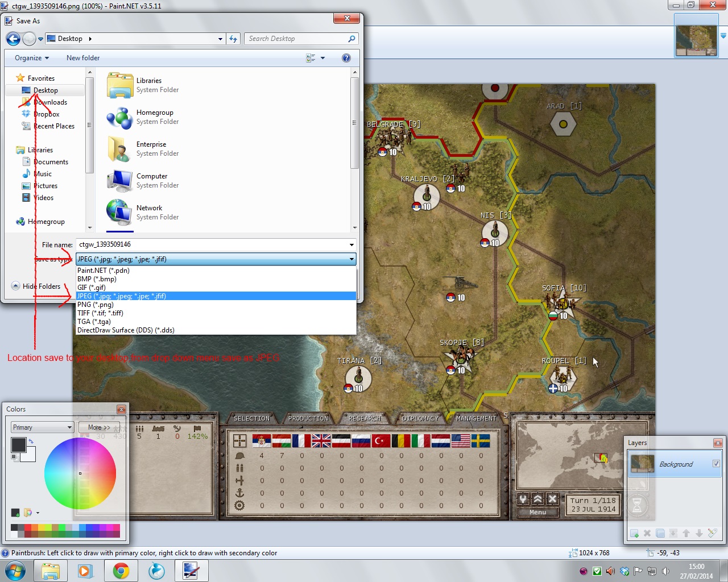
Task: Close the Layers panel
Action: tap(718, 443)
